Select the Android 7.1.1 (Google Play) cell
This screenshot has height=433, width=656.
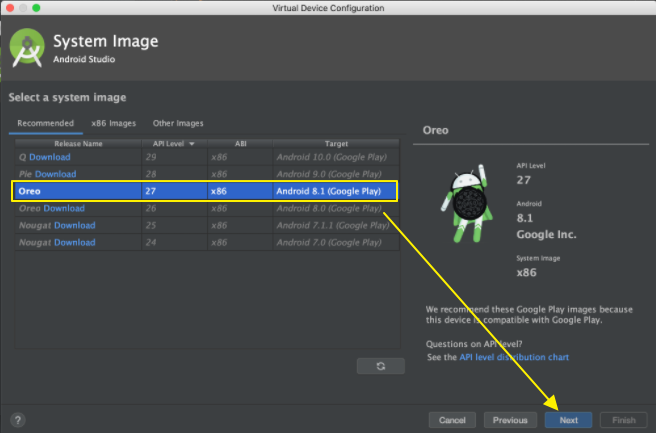336,225
